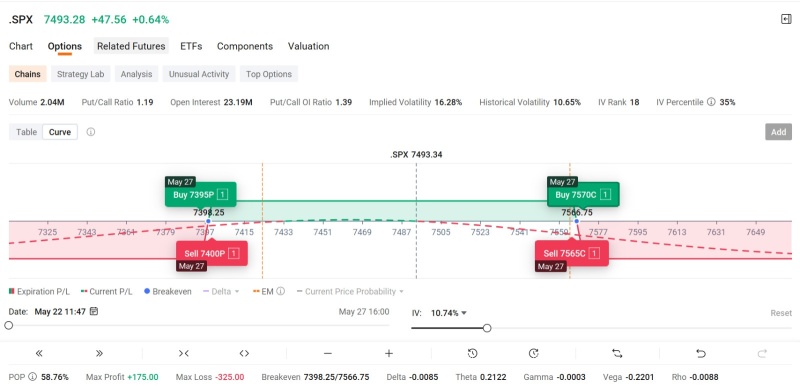Click the May 22 11:47 date value
The height and width of the screenshot is (387, 800).
(x=60, y=312)
